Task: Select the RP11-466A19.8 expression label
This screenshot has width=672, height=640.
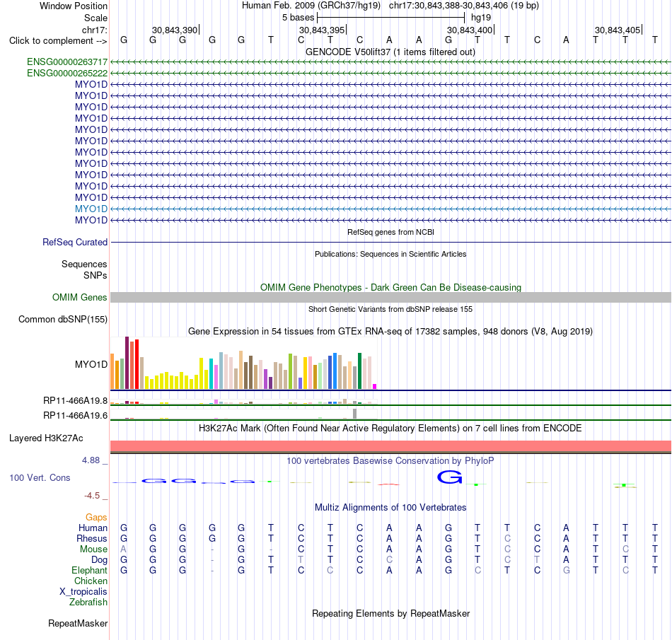Action: pos(75,400)
